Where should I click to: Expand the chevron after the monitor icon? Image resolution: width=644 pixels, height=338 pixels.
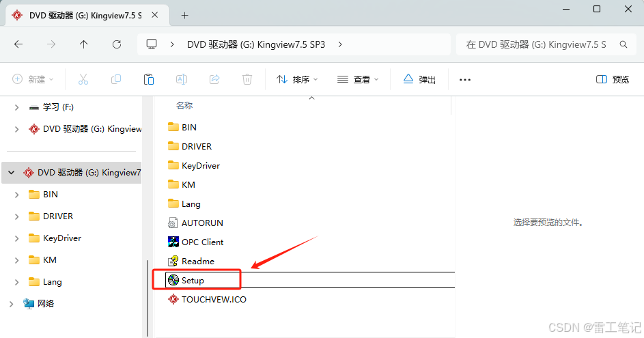(x=172, y=44)
